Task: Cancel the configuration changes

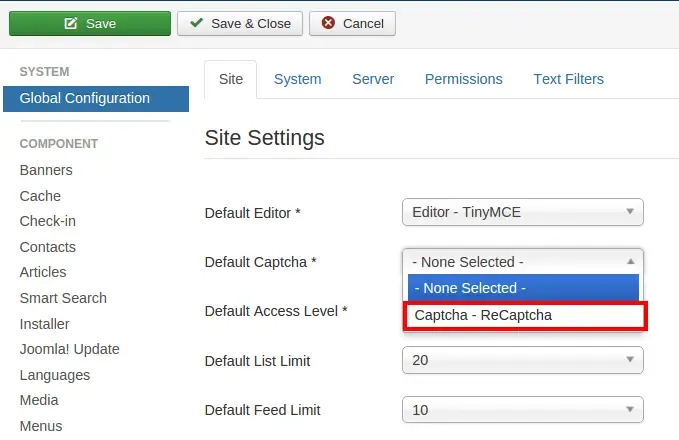Action: (x=352, y=23)
